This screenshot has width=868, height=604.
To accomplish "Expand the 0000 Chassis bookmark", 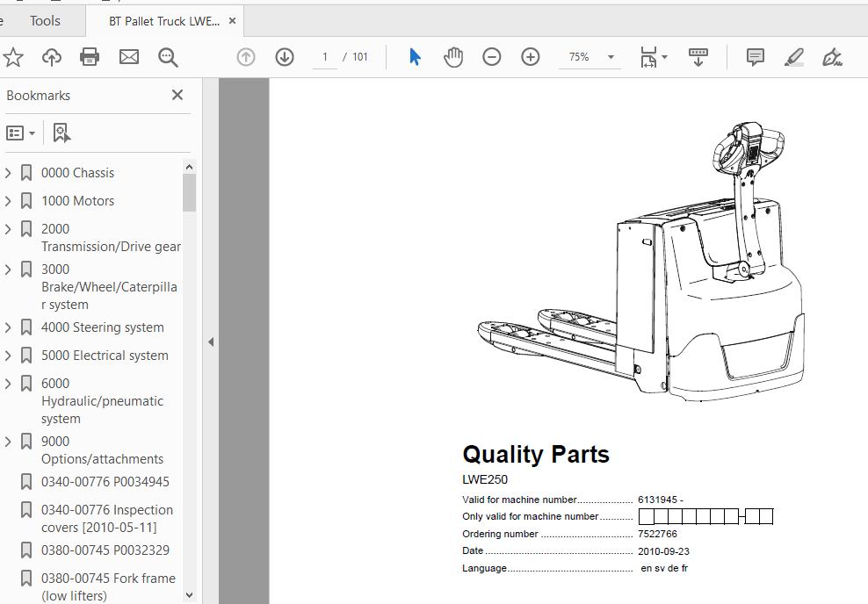I will point(9,173).
